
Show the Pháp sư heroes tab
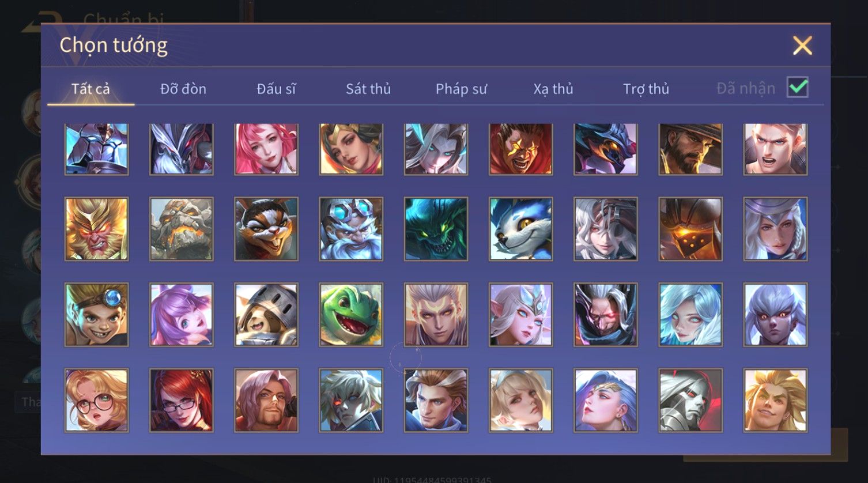[461, 89]
